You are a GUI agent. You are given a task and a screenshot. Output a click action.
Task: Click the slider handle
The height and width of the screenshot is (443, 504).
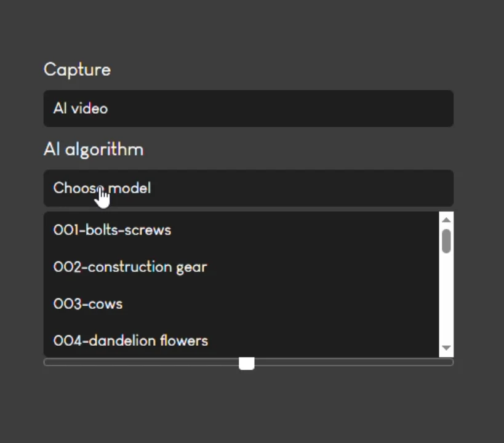[246, 363]
